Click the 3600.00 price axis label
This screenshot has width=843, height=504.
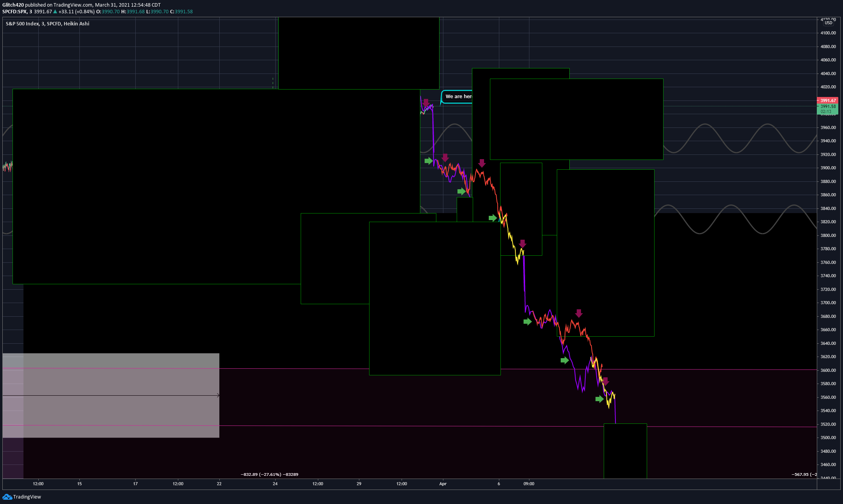point(828,370)
